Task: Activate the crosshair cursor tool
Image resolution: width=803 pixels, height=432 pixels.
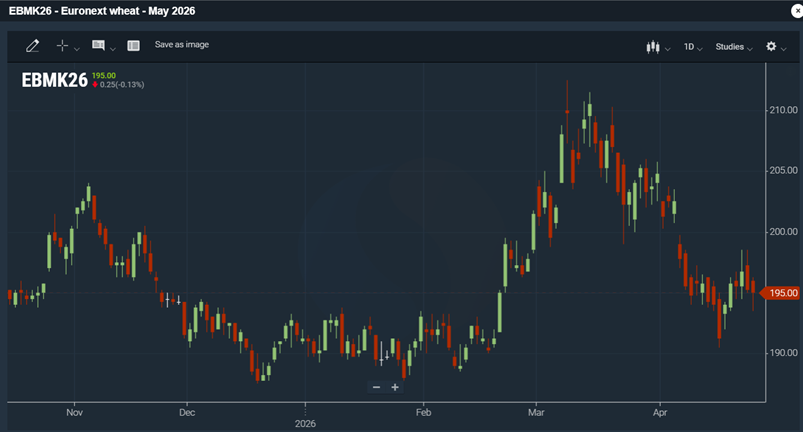Action: click(x=62, y=46)
